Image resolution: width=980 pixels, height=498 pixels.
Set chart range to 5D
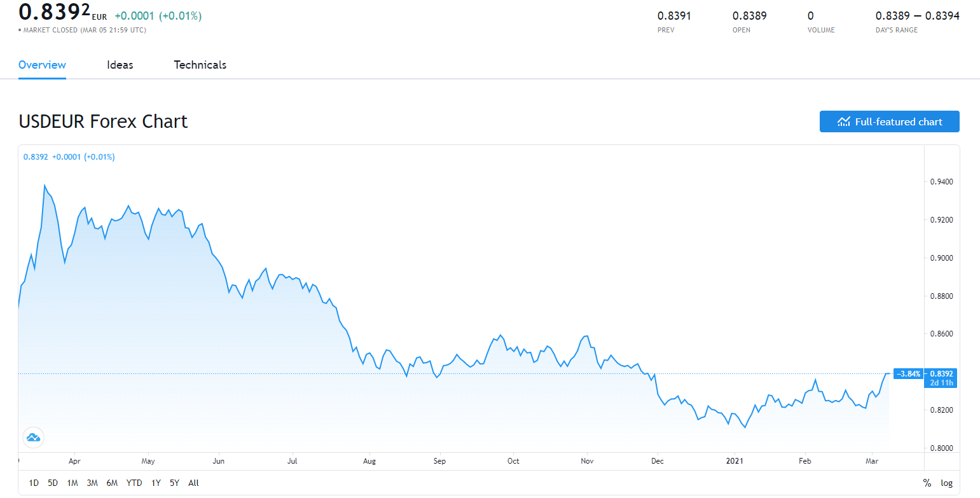53,483
